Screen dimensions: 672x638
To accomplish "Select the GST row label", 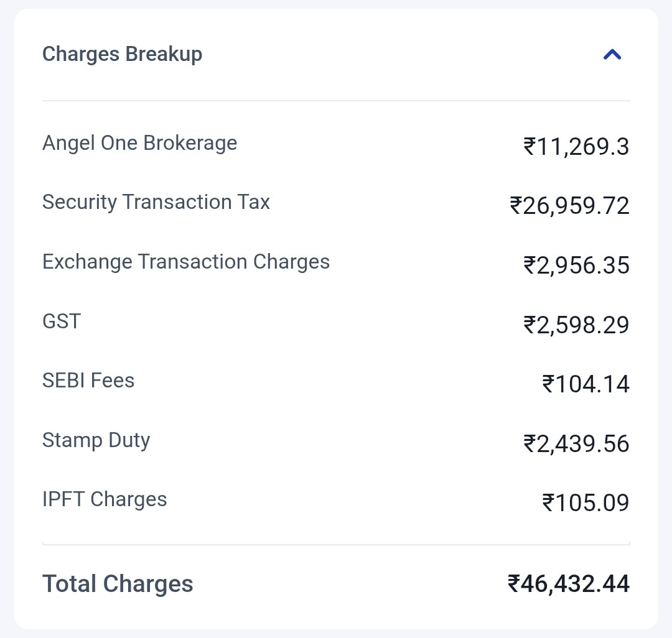I will (61, 321).
